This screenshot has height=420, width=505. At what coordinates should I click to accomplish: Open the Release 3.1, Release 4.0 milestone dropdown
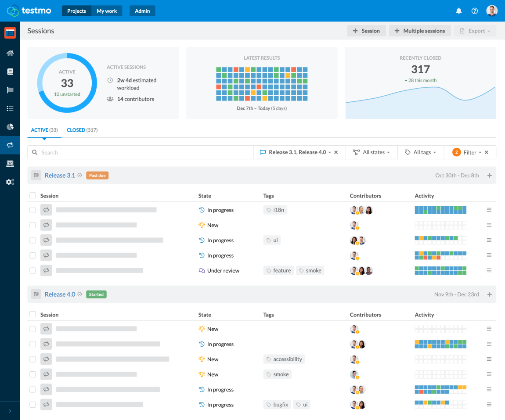(x=296, y=152)
